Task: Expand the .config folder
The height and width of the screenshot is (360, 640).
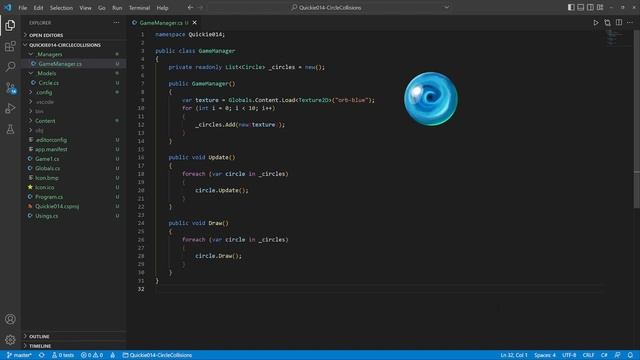Action: pyautogui.click(x=73, y=92)
